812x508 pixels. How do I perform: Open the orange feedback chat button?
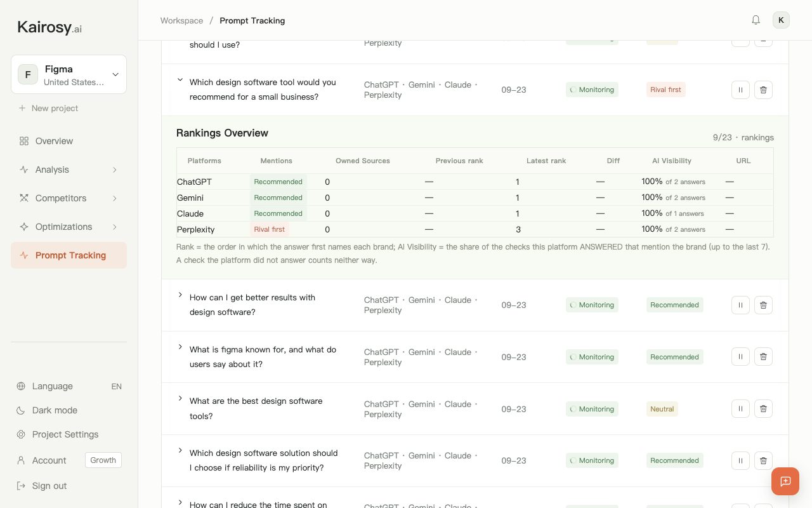(785, 481)
